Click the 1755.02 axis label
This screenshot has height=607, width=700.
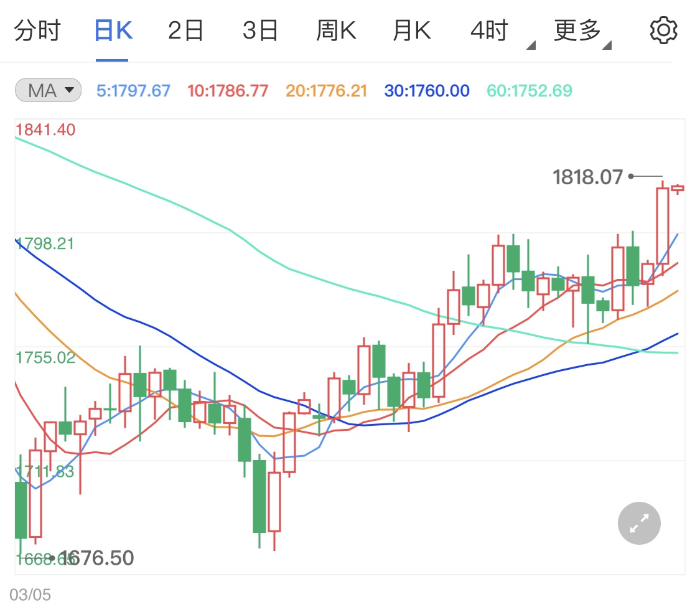tap(45, 357)
